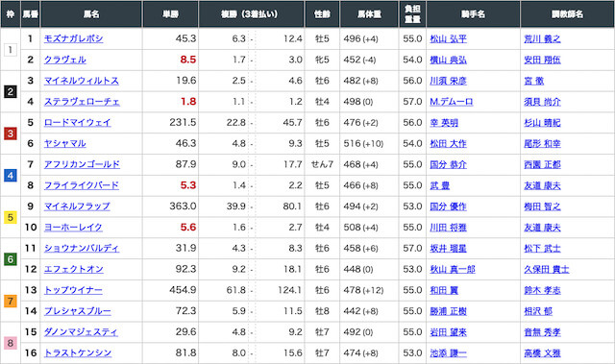Open jockey link 川田 将雅
The width and height of the screenshot is (615, 364).
[448, 228]
